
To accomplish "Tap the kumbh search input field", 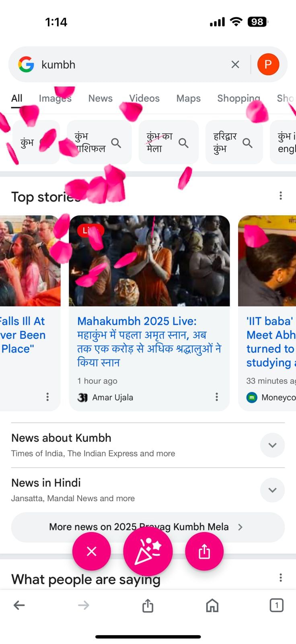I will [133, 64].
